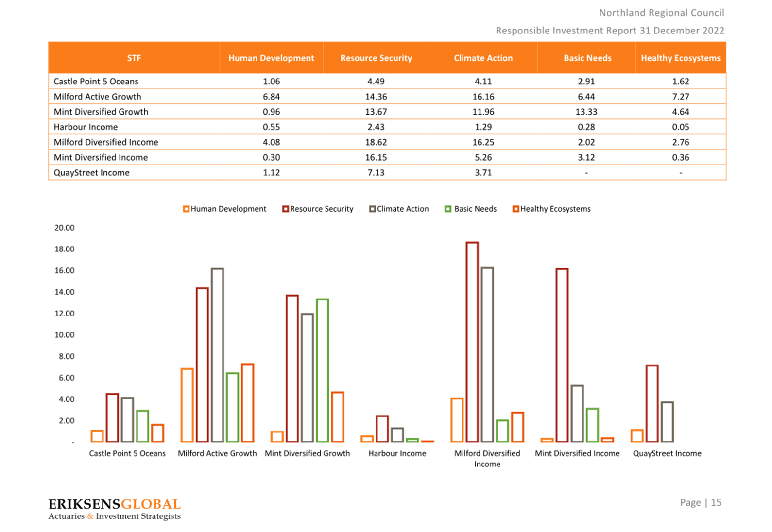Click the QuayStreet Income table row label
Image resolution: width=772 pixels, height=532 pixels.
[91, 173]
